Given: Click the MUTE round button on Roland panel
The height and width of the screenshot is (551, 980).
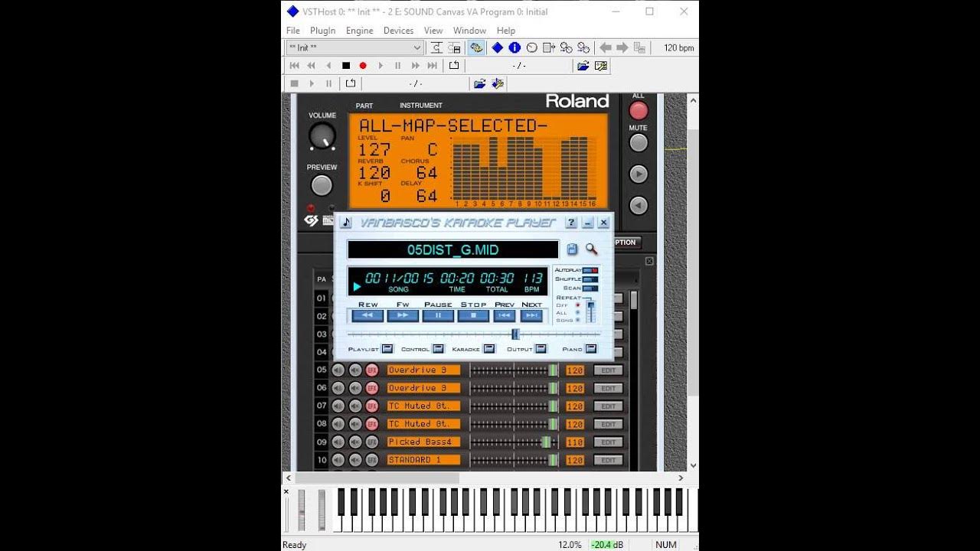Looking at the screenshot, I should point(639,143).
